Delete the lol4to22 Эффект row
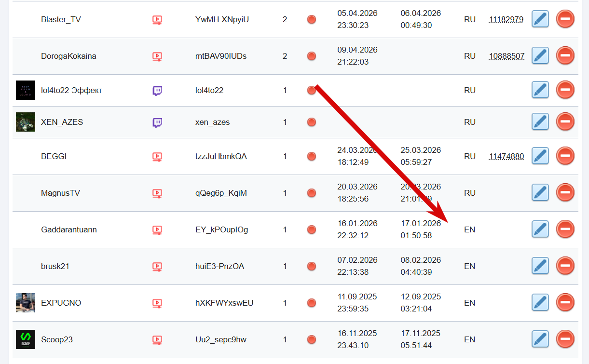Screen dimensions: 589x364 565,90
